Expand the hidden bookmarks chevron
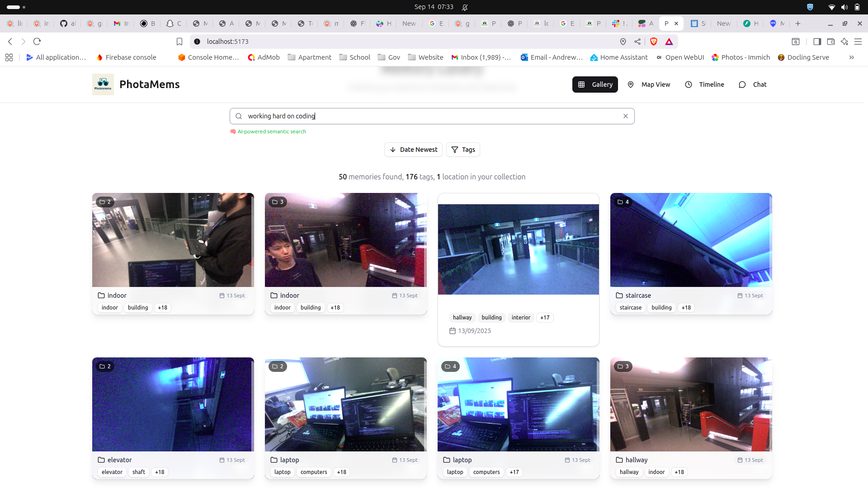Viewport: 868px width, 488px height. (851, 57)
